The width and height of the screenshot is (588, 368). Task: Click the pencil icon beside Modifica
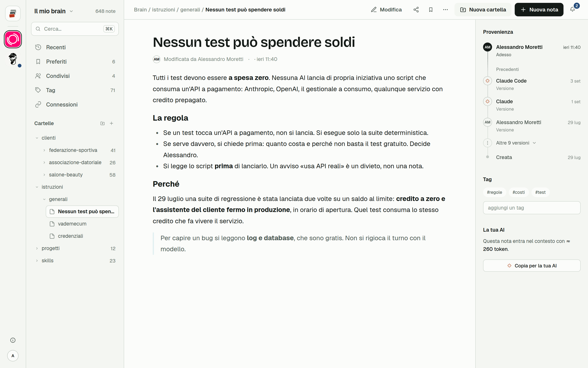coord(374,10)
